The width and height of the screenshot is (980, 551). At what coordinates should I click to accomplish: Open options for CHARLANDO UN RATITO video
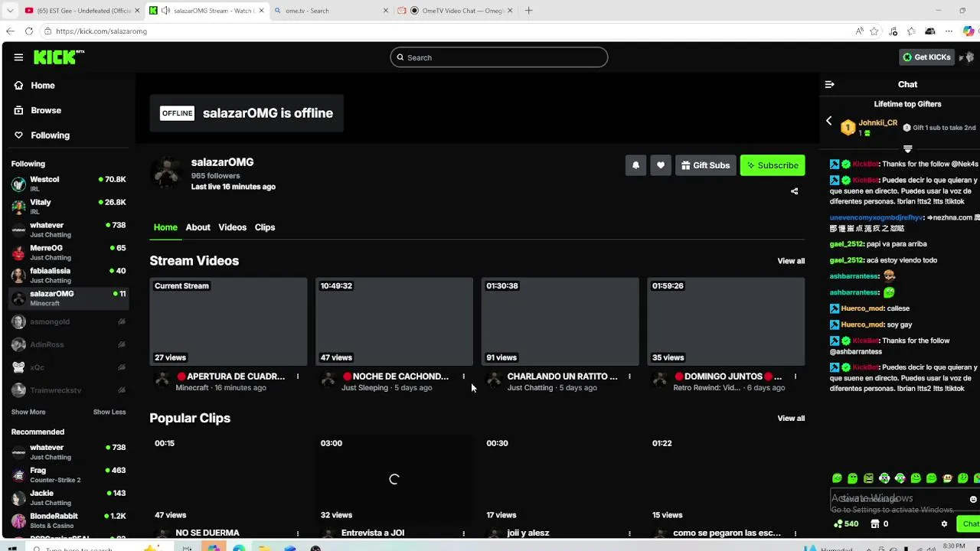(629, 377)
